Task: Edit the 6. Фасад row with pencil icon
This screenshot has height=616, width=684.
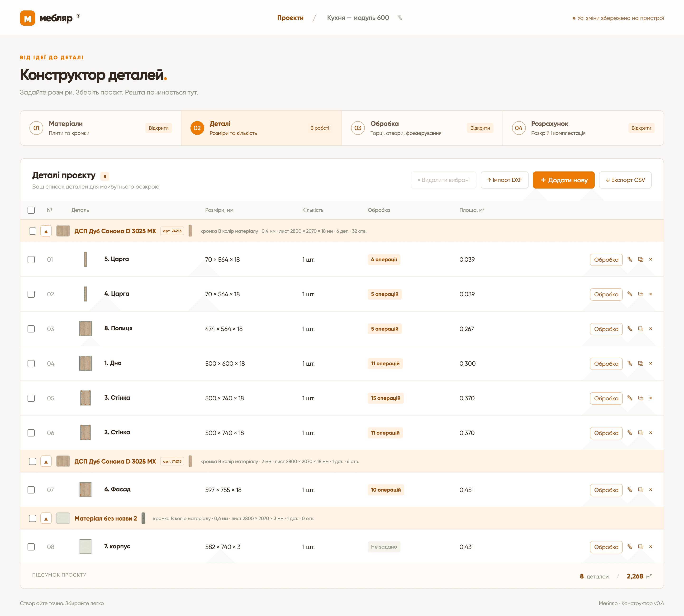Action: pyautogui.click(x=630, y=490)
